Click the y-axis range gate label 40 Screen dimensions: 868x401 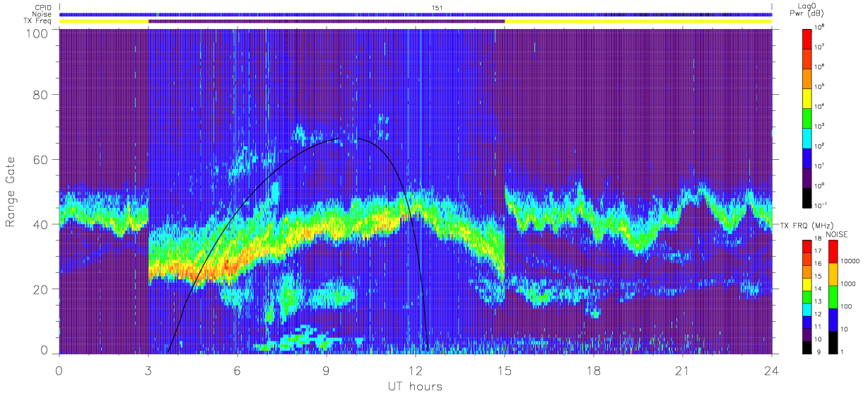coord(40,224)
